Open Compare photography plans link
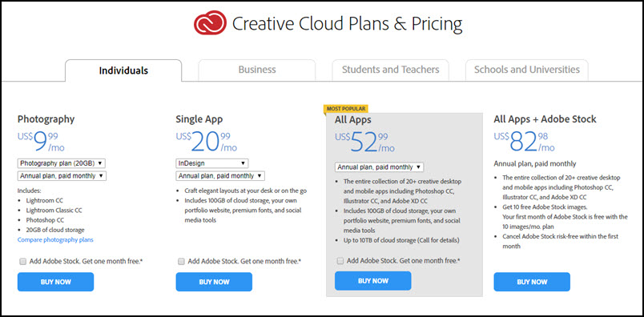Viewport: 644px width, 317px height. 55,240
